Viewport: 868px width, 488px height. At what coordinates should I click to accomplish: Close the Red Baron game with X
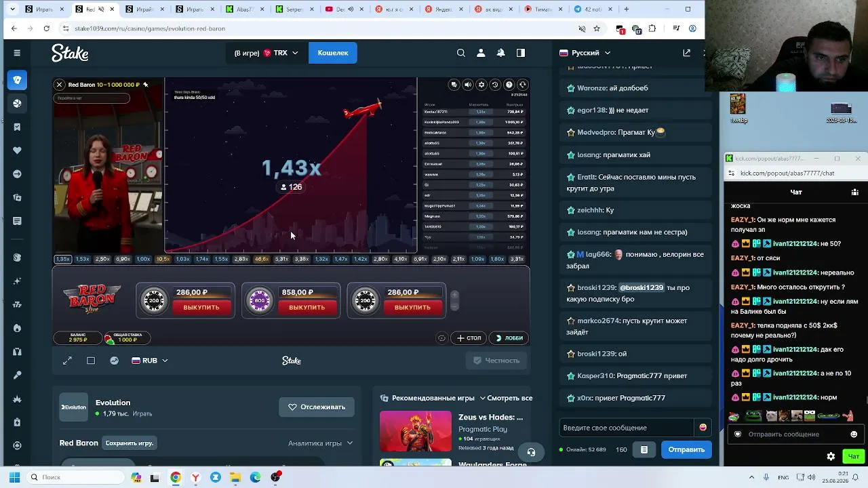(x=60, y=85)
